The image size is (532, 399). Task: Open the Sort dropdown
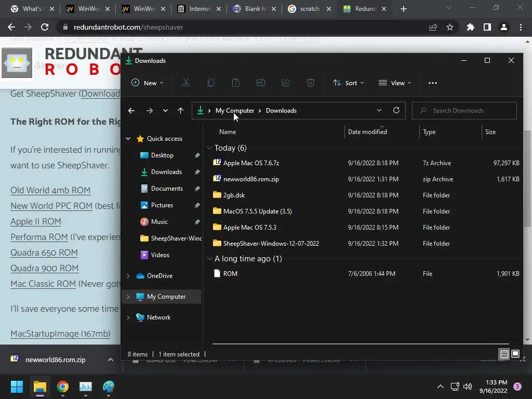click(349, 83)
